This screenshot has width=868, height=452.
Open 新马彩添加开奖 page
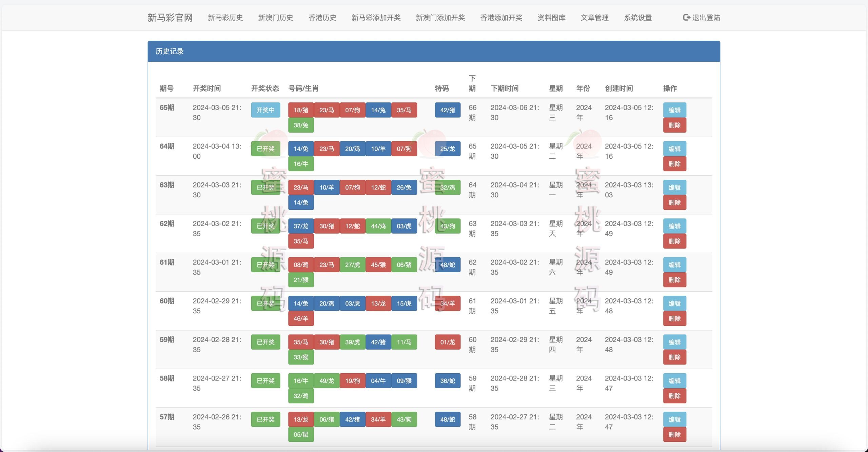pyautogui.click(x=376, y=18)
